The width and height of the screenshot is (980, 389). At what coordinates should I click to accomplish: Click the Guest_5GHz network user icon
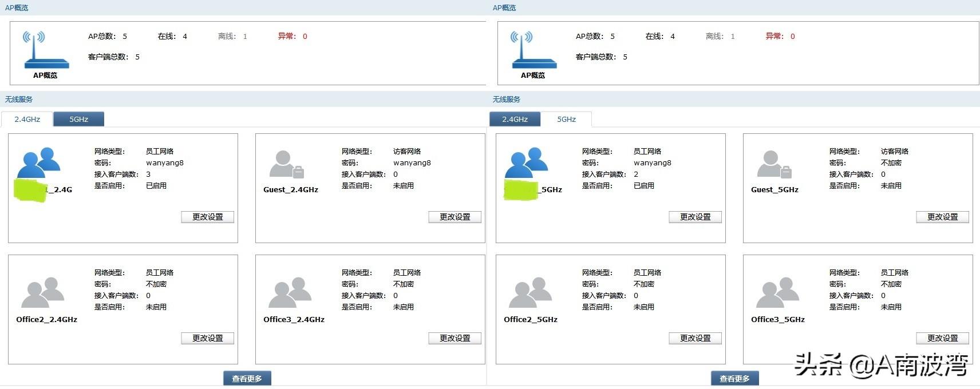[x=774, y=165]
